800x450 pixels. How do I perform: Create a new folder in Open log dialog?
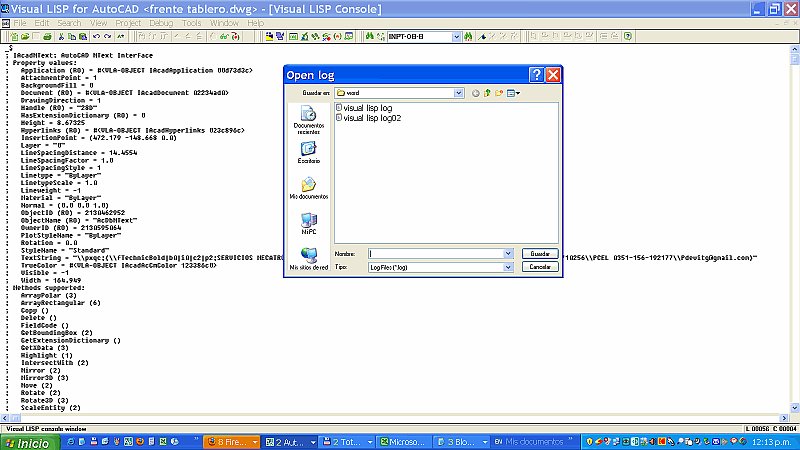499,93
